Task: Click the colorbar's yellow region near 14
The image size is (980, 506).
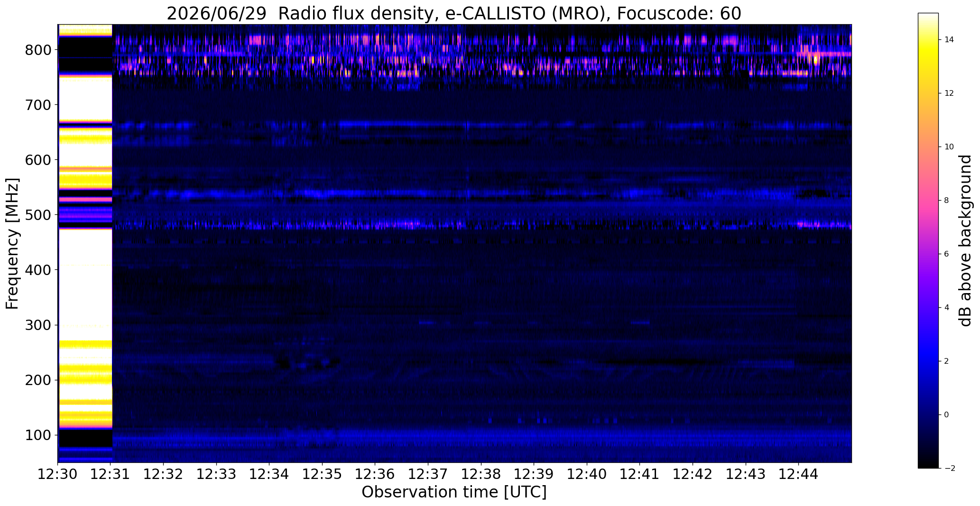Action: coord(928,41)
